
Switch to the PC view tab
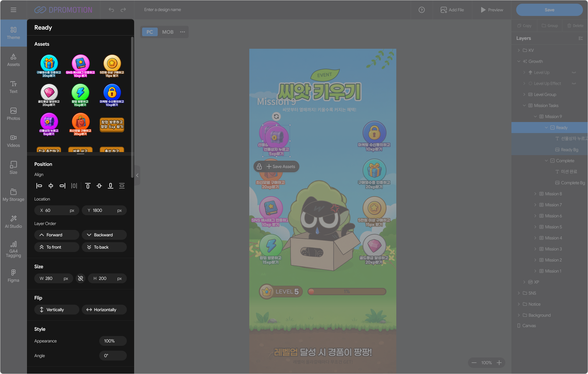150,32
